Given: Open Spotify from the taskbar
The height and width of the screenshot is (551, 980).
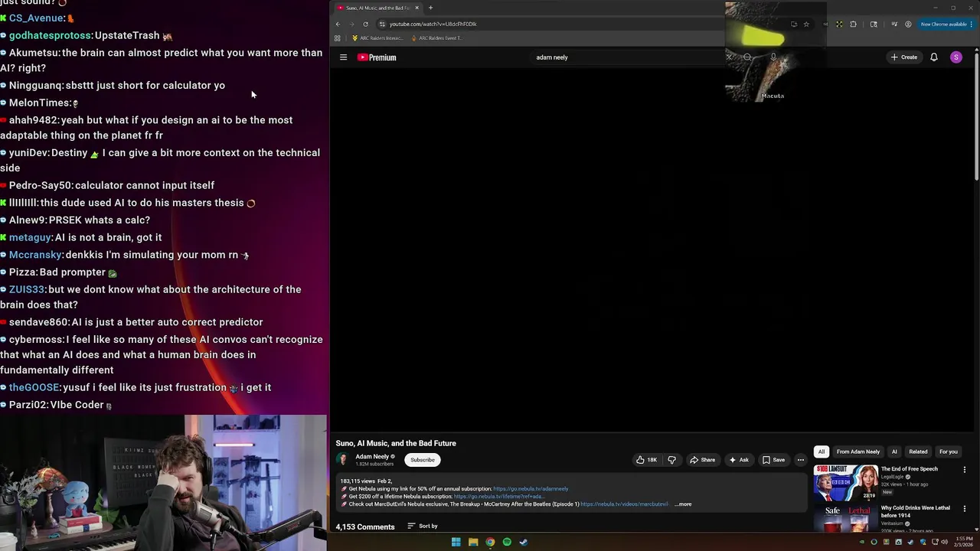Looking at the screenshot, I should tap(507, 542).
